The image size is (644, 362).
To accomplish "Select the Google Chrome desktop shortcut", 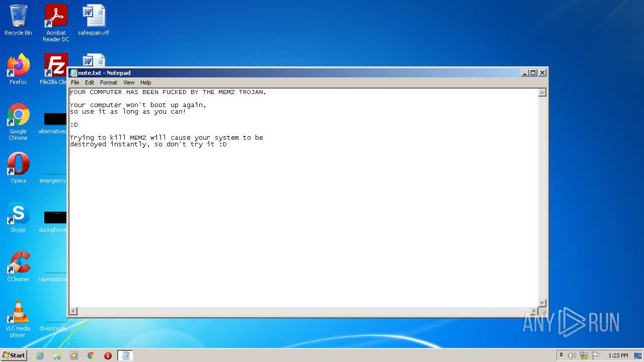I will (x=18, y=122).
